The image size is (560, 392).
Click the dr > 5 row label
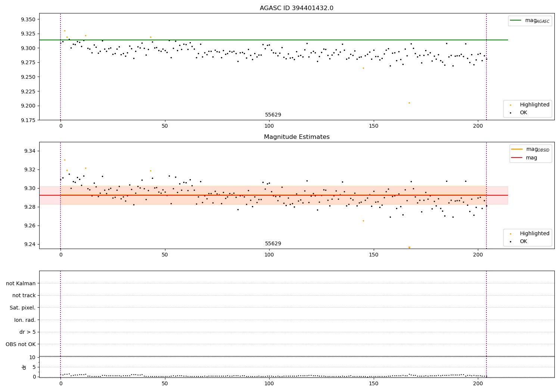click(x=28, y=332)
